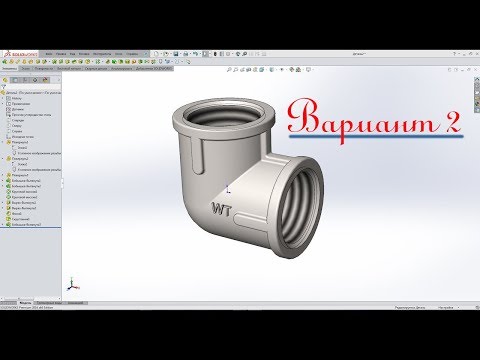
Task: Select the PropertyManager tab icon
Action: [15, 80]
